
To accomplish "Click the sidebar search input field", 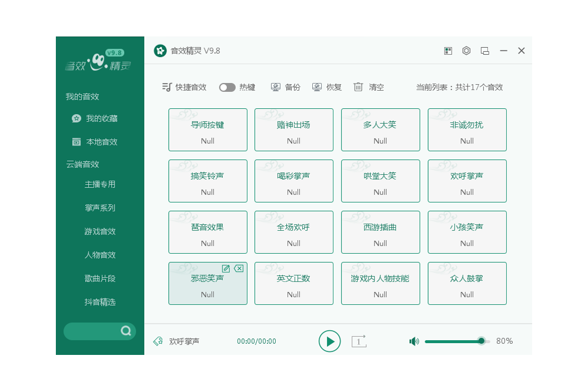I will pos(92,331).
